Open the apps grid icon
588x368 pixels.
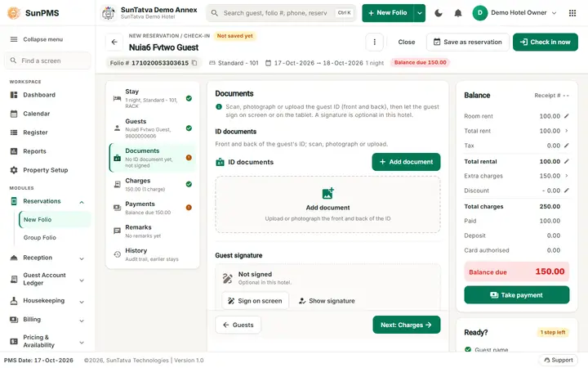click(x=572, y=13)
